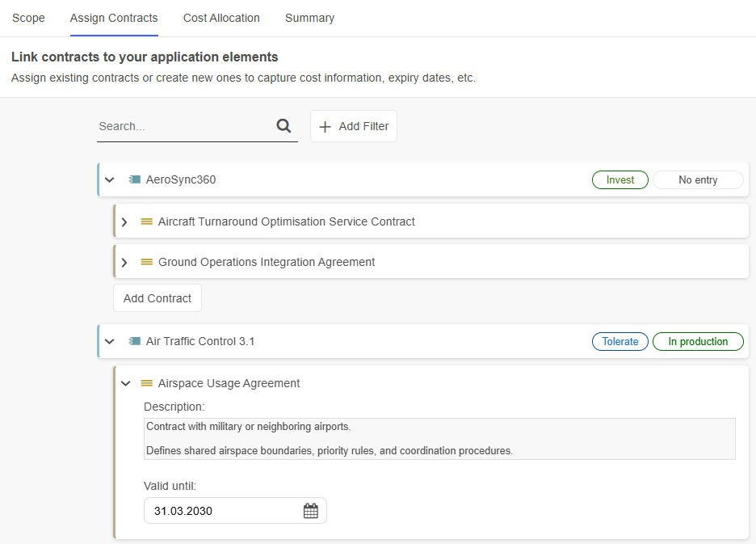Collapse the Airspace Usage Agreement details
756x544 pixels.
point(125,383)
